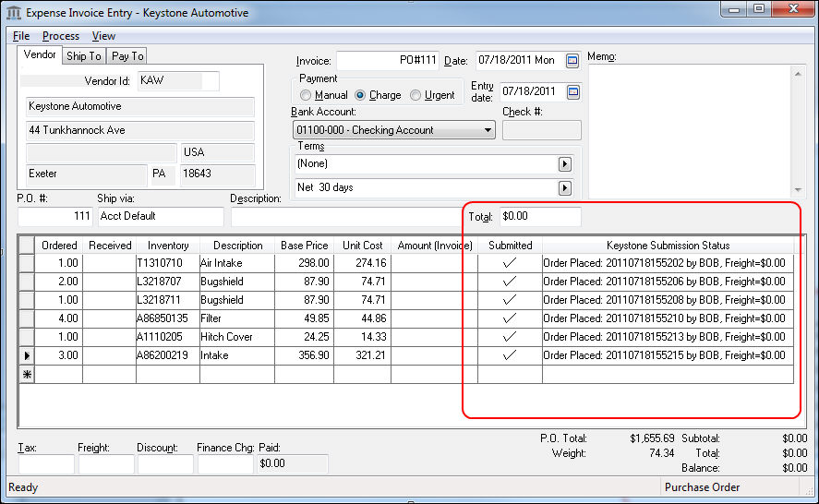The width and height of the screenshot is (819, 504).
Task: Click the 44 Tunkhannock Ave address field
Action: 140,130
